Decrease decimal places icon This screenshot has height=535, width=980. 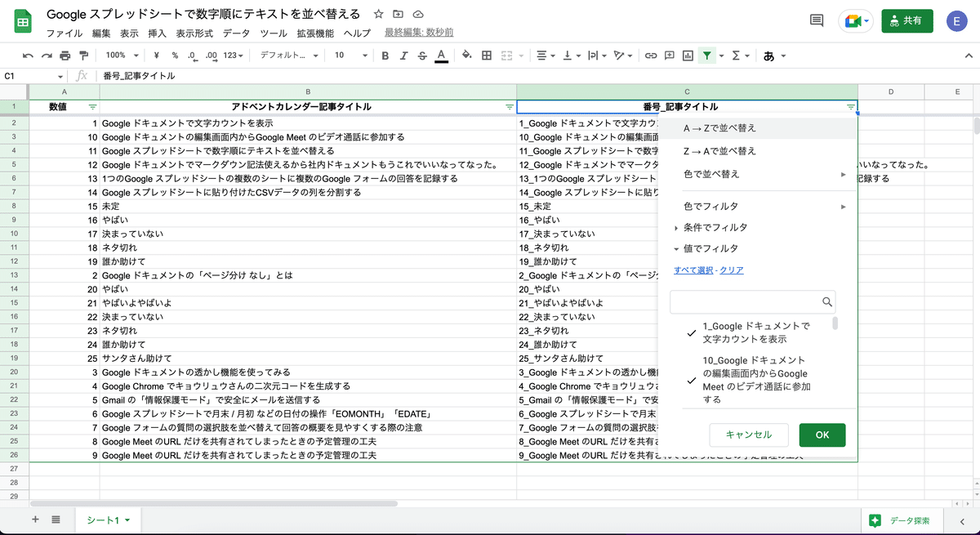pos(192,56)
